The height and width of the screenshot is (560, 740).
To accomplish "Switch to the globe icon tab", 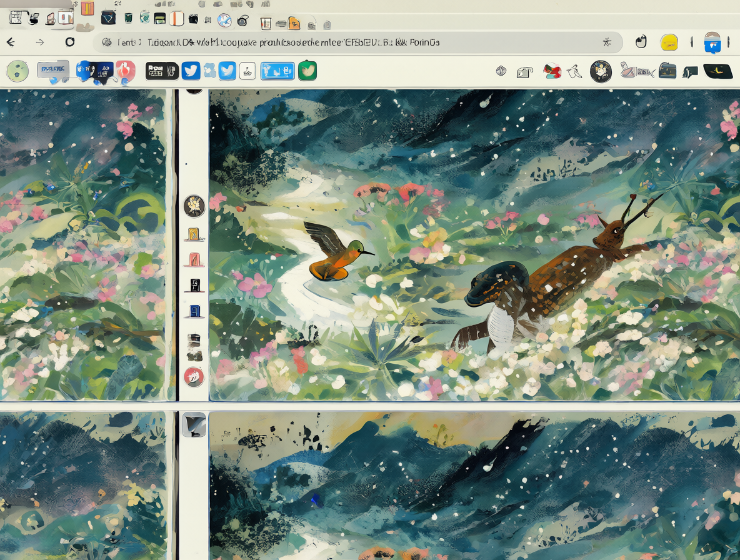I will pyautogui.click(x=224, y=20).
